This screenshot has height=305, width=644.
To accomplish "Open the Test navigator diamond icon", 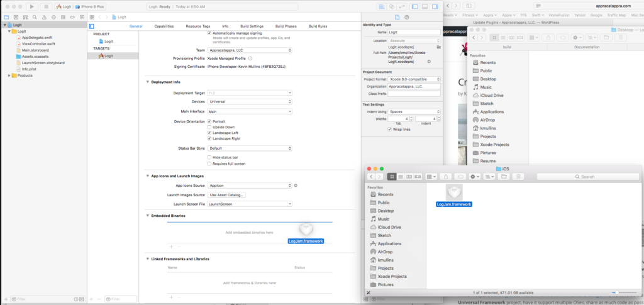I will point(53,17).
